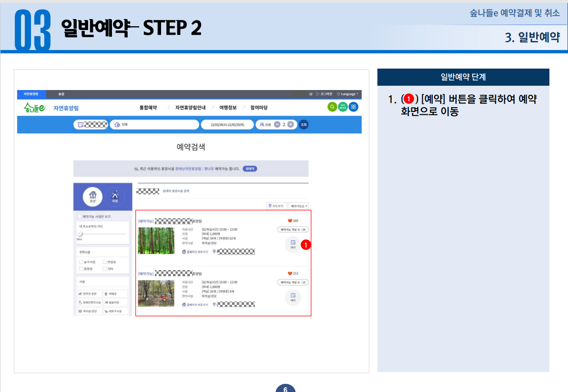Check the 연립동 checkbox
Screen dimensions: 568x392
(x=105, y=261)
